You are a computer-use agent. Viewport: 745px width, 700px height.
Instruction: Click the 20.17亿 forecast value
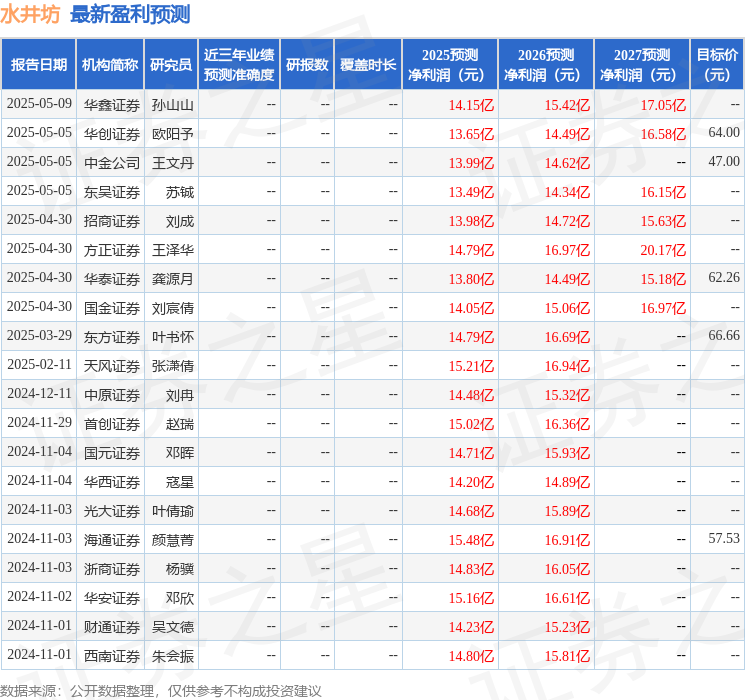pyautogui.click(x=663, y=250)
